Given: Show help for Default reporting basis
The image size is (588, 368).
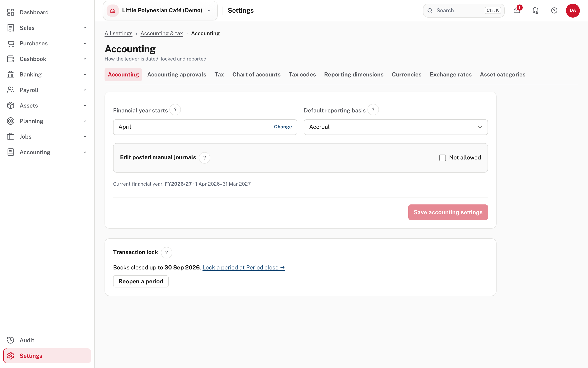Looking at the screenshot, I should 373,110.
